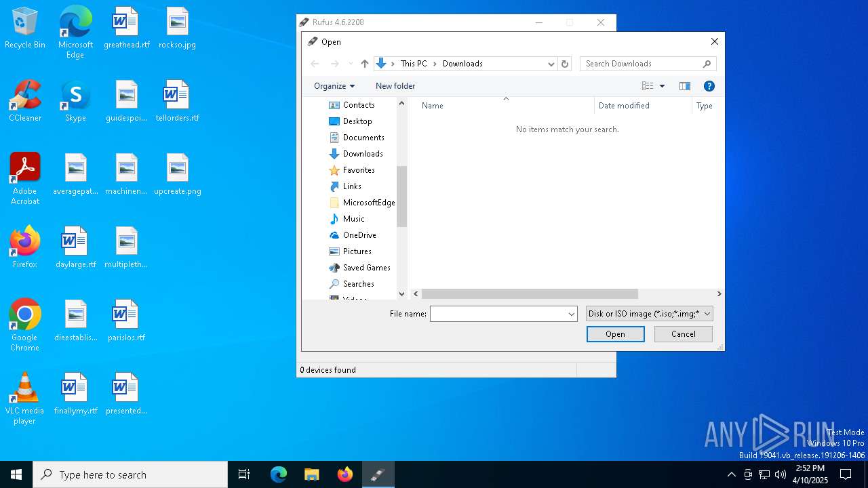Select rockso.jpg file on desktop

pos(177,28)
